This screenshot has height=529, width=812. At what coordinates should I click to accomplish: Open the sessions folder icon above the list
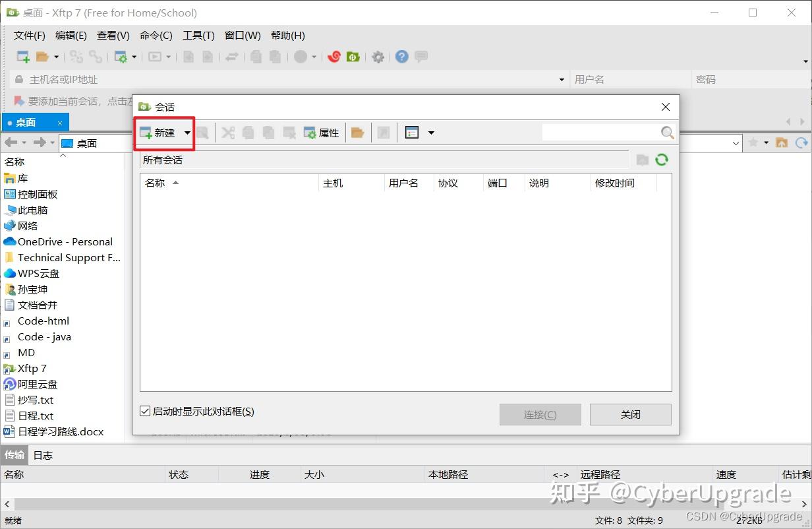642,159
